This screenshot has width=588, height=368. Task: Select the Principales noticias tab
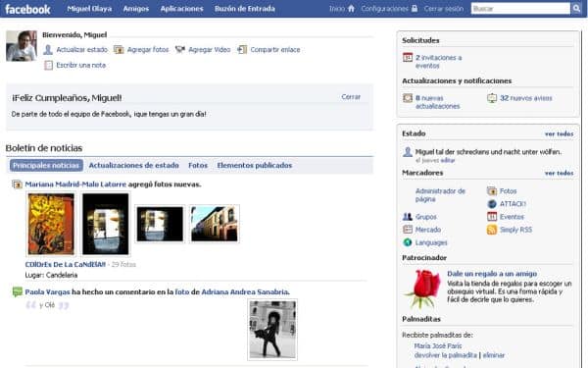point(46,165)
